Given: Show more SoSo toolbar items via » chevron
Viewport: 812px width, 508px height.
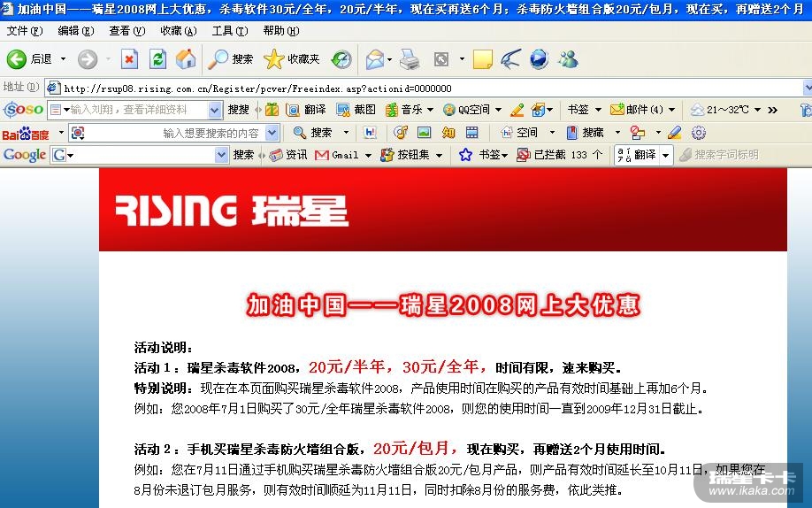Looking at the screenshot, I should tap(773, 110).
